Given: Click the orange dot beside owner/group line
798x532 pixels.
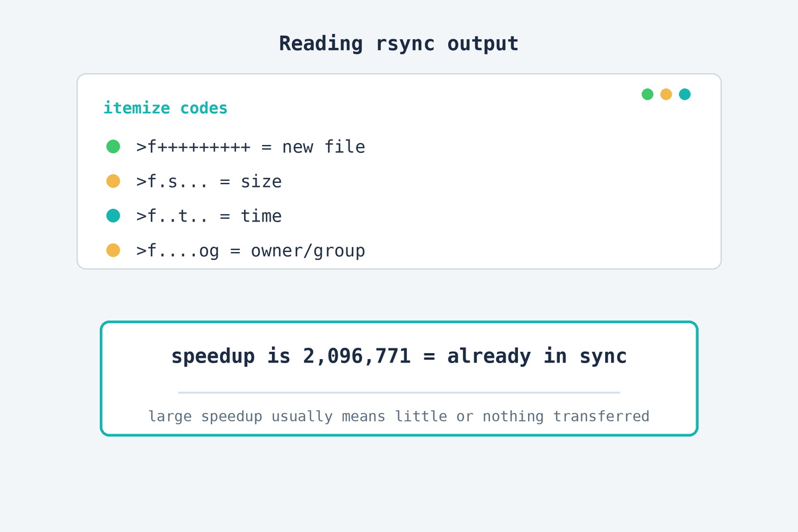Looking at the screenshot, I should point(113,250).
